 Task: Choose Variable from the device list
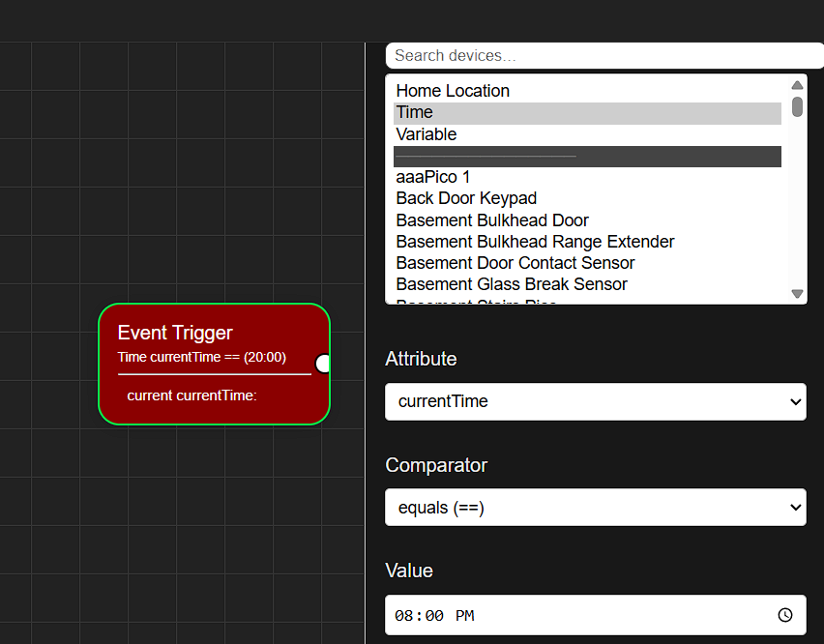(427, 134)
